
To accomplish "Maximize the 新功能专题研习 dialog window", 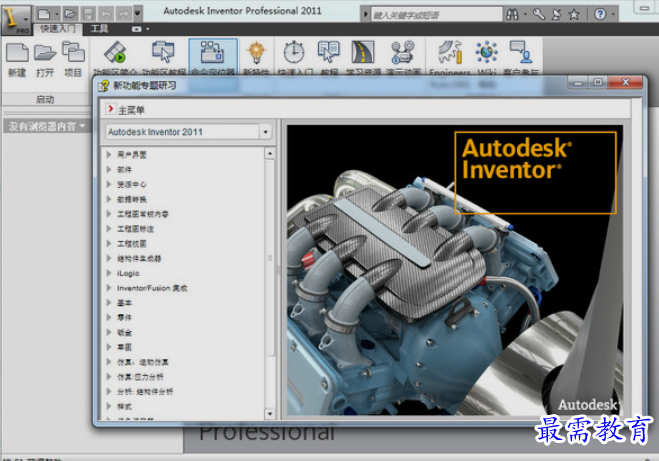I will click(598, 82).
